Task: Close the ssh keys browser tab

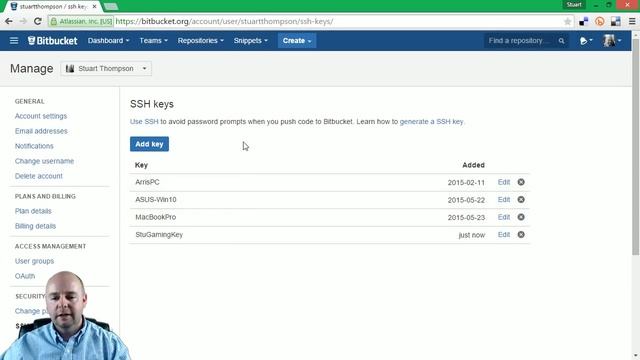Action: 94,7
